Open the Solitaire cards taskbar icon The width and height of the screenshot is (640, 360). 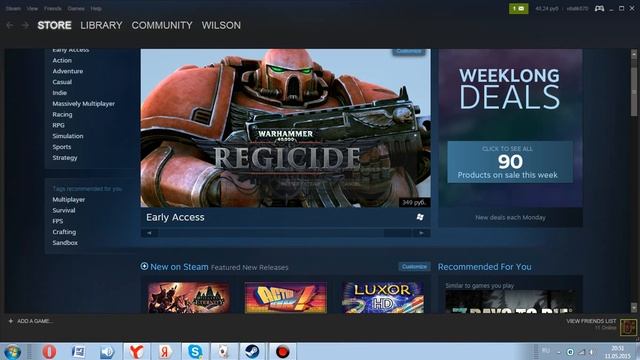click(x=223, y=351)
